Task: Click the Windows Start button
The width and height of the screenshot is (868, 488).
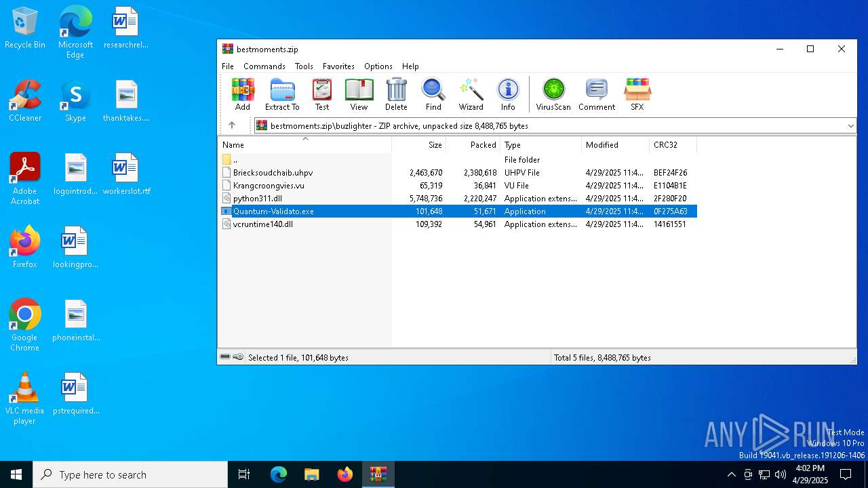Action: pos(16,474)
